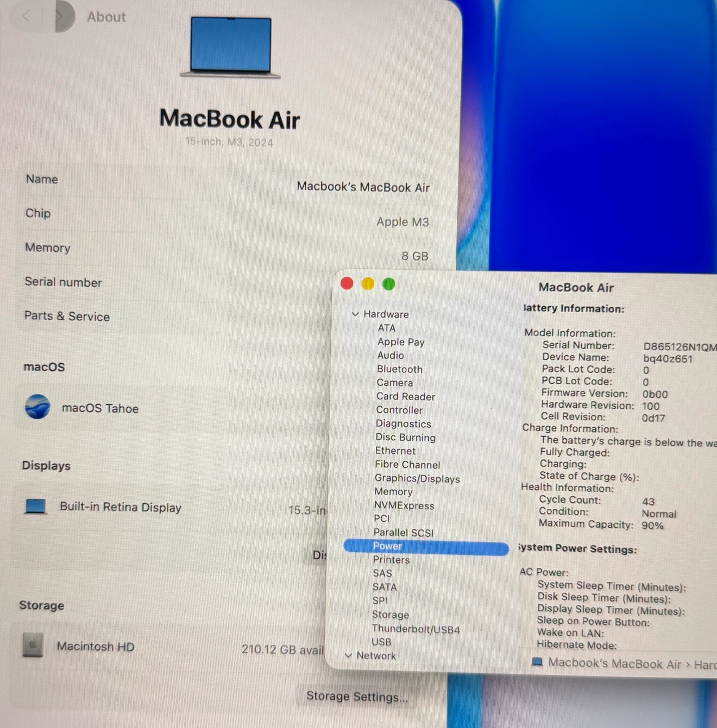Select SPI in Hardware list
The image size is (717, 728).
click(x=380, y=600)
